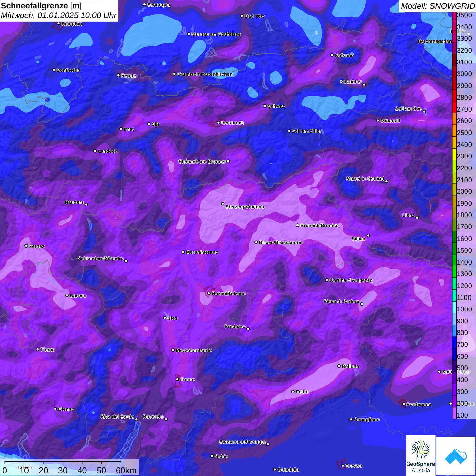The height and width of the screenshot is (476, 476).
Task: Click the 'Steinach am Brenner' label
Action: pos(202,161)
